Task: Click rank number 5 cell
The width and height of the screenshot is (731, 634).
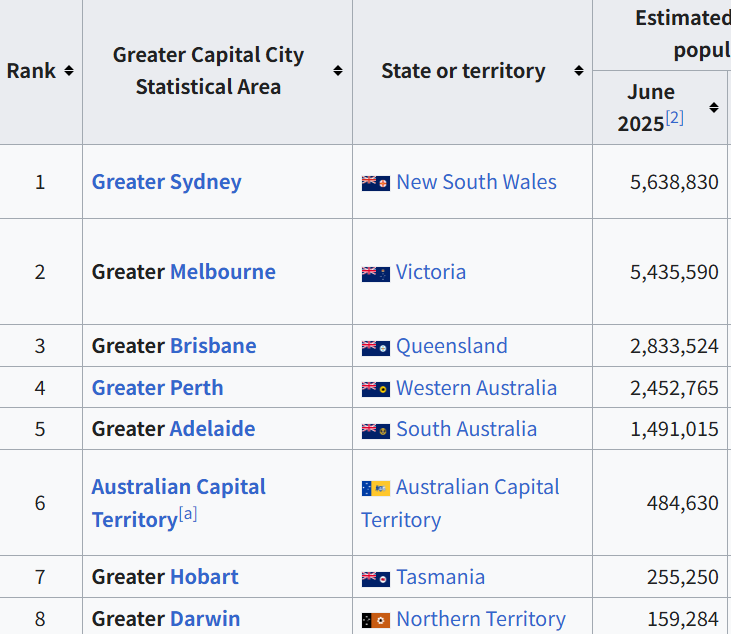Action: tap(40, 429)
